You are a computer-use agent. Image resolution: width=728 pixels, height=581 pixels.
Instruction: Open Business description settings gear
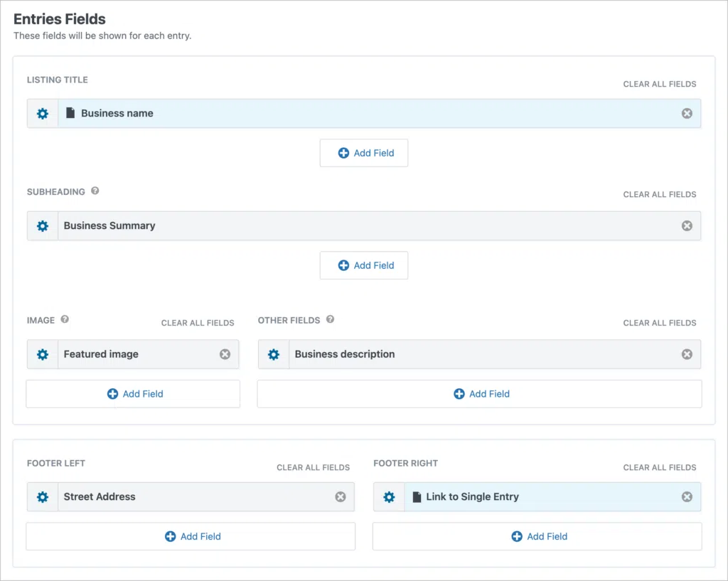click(x=274, y=354)
